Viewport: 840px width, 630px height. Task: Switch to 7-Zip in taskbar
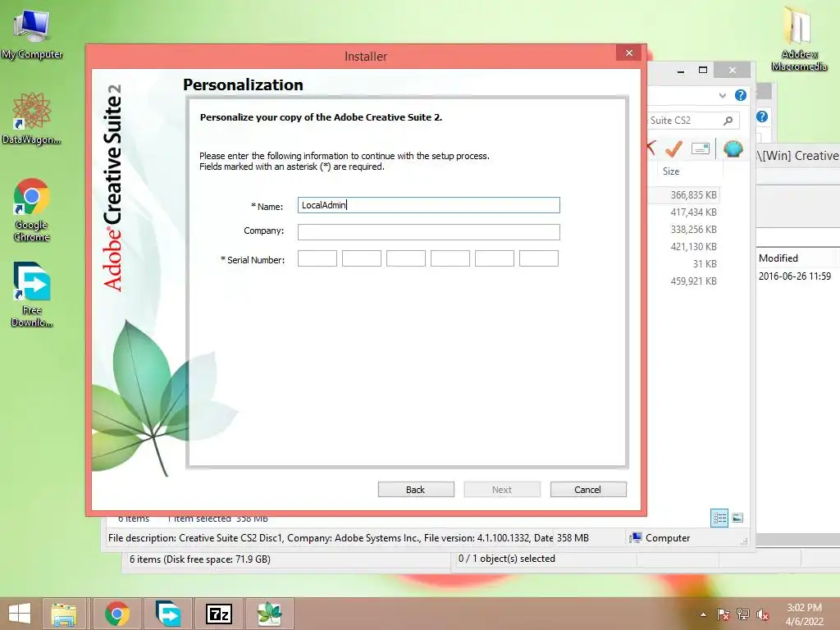219,614
